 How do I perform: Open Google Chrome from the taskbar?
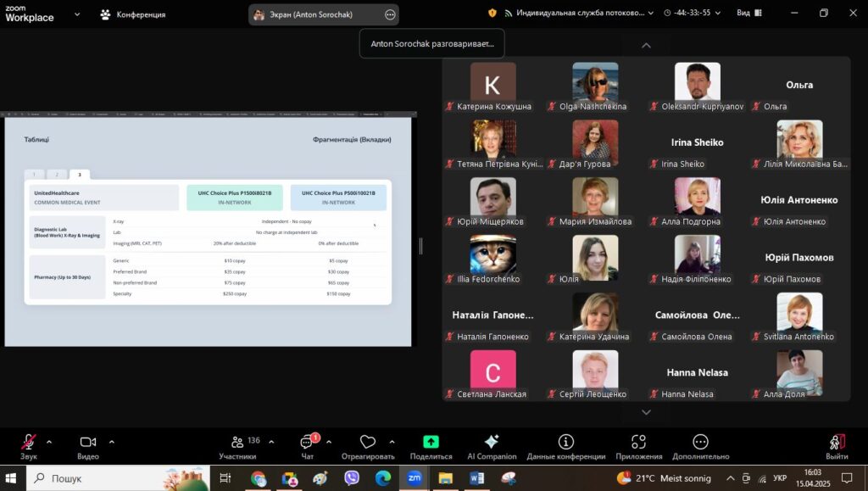point(258,477)
